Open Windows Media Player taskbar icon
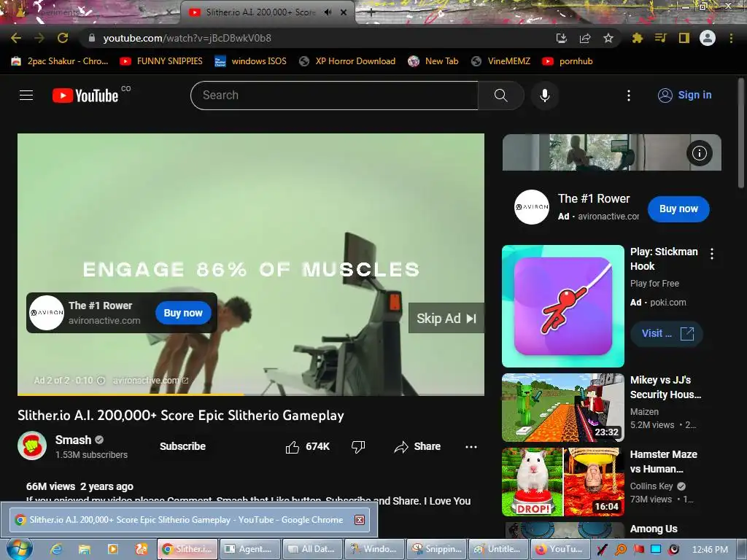The image size is (747, 560). [113, 549]
